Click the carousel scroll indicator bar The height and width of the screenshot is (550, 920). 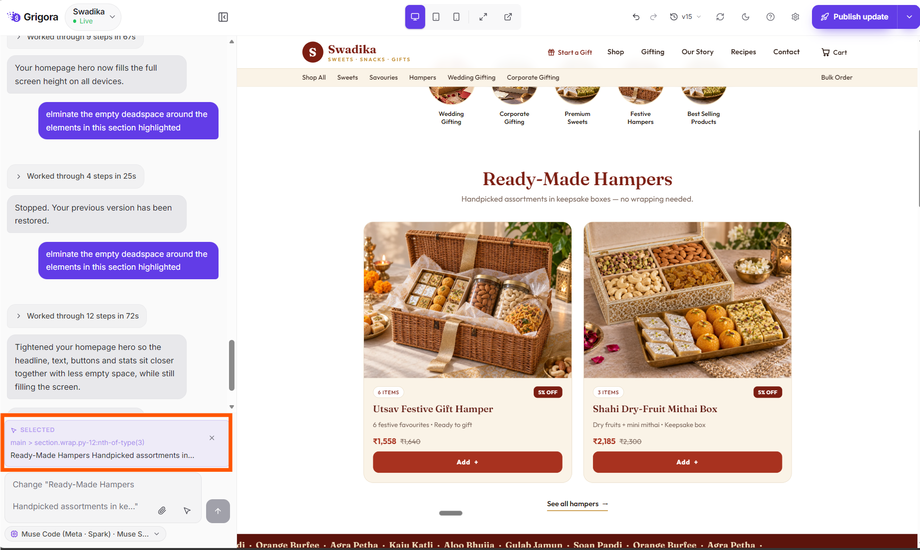[x=451, y=513]
